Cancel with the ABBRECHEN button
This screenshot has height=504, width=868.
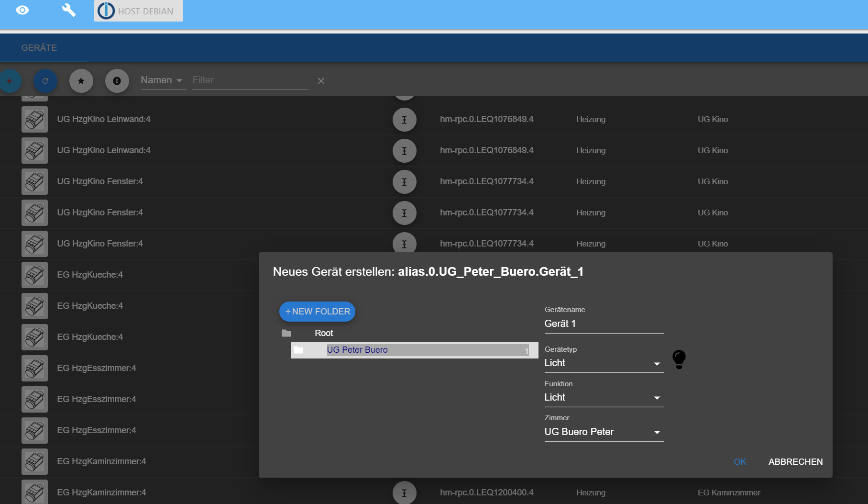(x=795, y=462)
